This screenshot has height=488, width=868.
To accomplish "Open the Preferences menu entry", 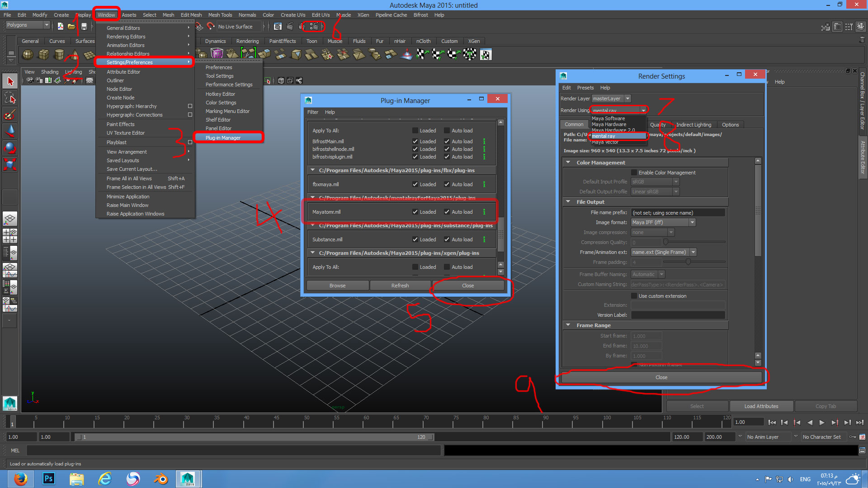I will (x=219, y=67).
